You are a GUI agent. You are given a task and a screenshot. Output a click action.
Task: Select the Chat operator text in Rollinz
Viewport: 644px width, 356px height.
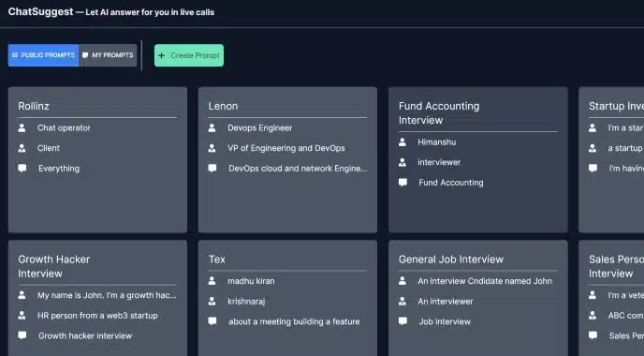[x=64, y=127]
